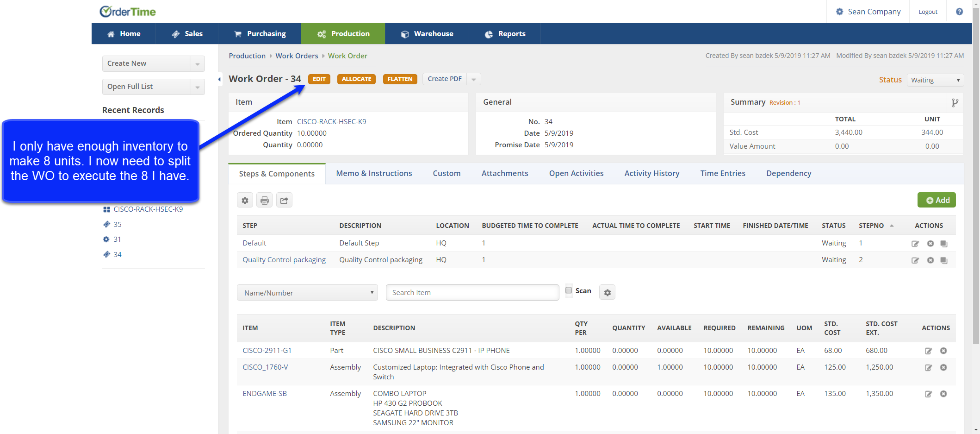Click the orange EDIT button
This screenshot has height=434, width=980.
[x=319, y=79]
